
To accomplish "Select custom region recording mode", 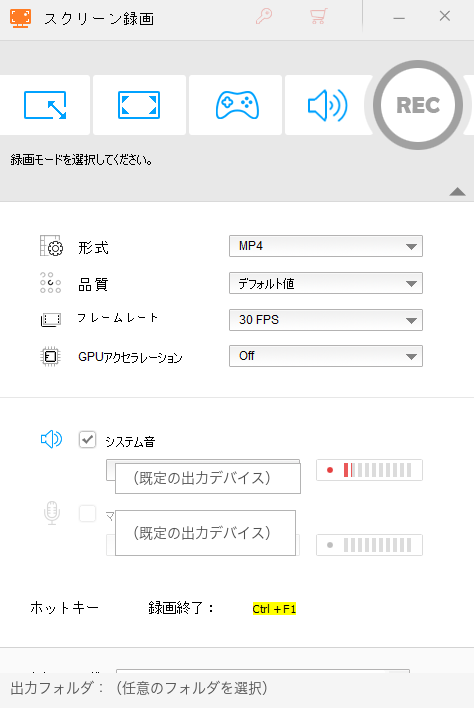I will 45,105.
